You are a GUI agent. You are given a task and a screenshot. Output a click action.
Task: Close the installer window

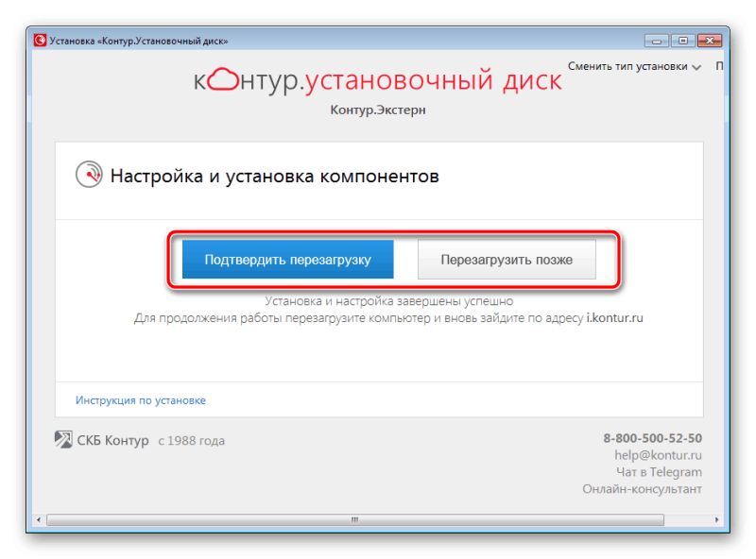tap(710, 41)
